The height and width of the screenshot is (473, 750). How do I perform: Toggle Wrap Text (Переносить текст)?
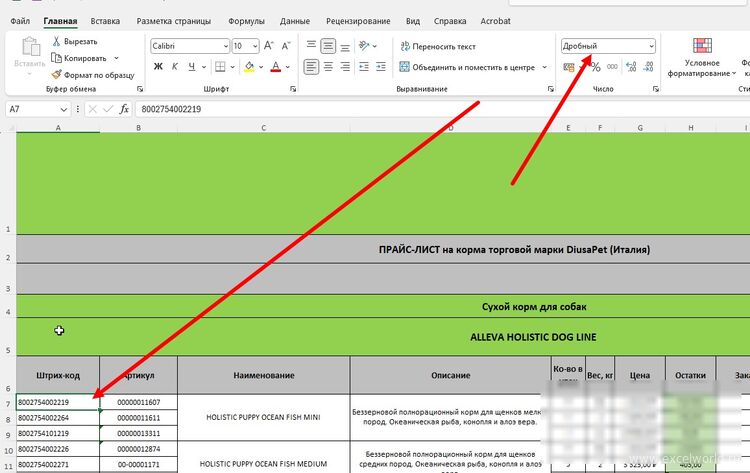pos(437,46)
